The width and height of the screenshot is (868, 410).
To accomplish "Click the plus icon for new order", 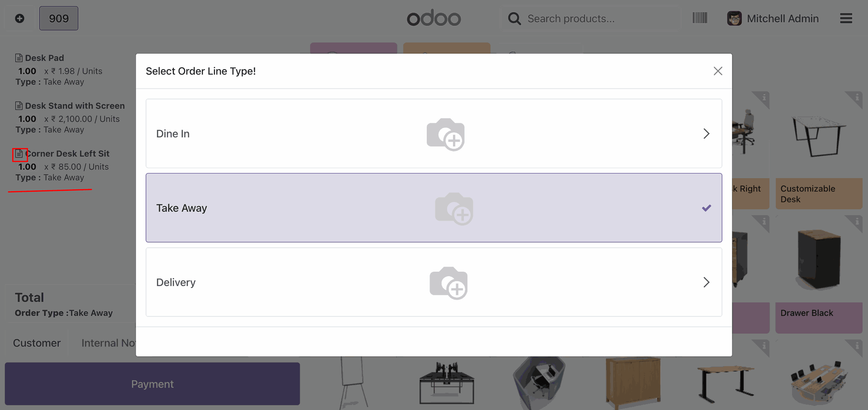I will pyautogui.click(x=19, y=19).
